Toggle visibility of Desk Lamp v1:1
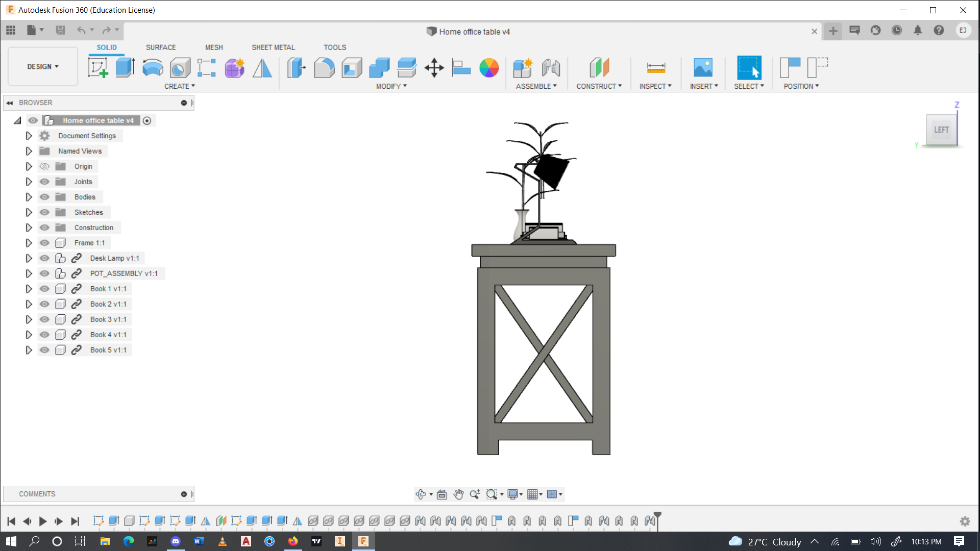 (45, 258)
